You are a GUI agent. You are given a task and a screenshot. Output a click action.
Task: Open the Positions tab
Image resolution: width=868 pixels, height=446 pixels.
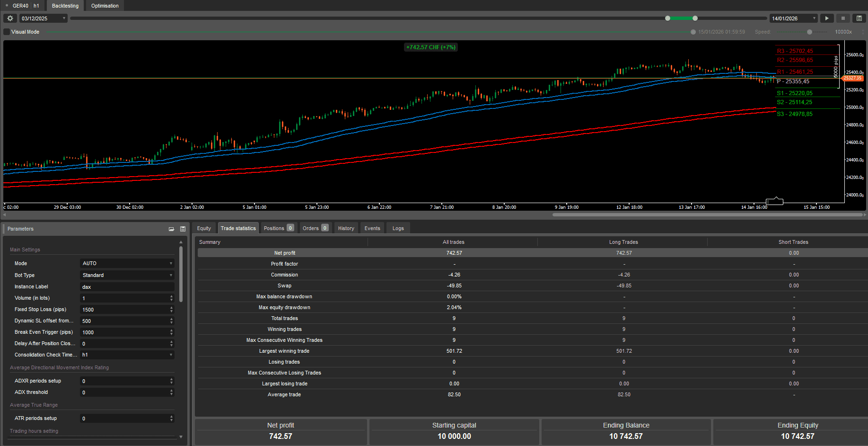(279, 228)
